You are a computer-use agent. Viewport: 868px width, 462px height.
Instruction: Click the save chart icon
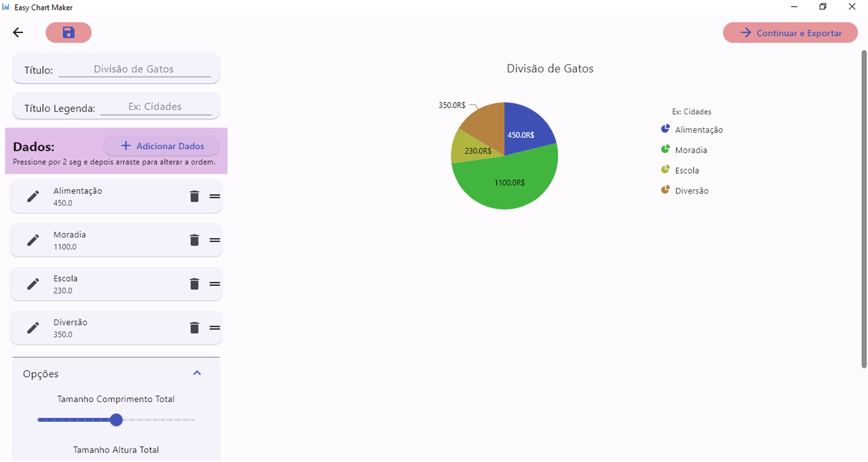pyautogui.click(x=68, y=32)
